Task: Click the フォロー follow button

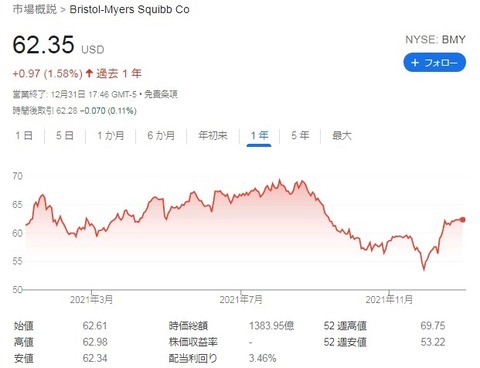Action: click(434, 62)
